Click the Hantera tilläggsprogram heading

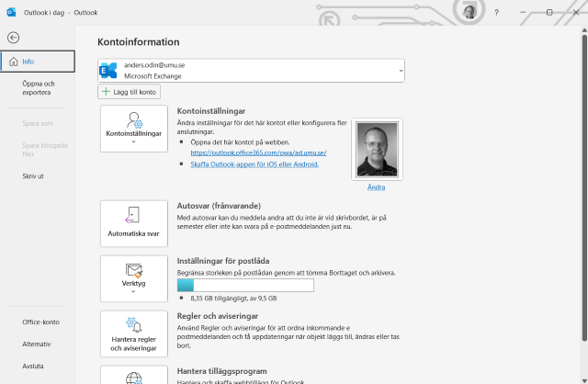(x=222, y=371)
